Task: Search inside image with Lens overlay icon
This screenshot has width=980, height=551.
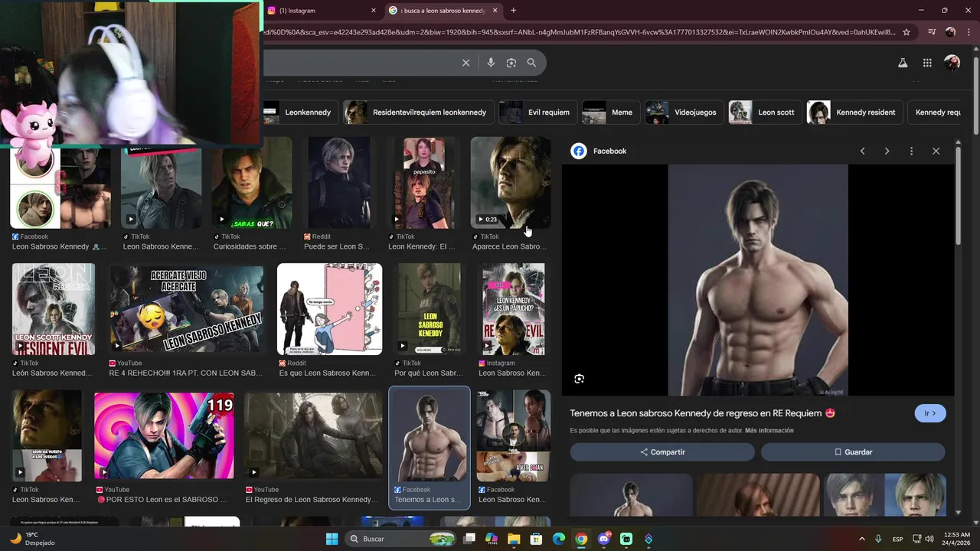Action: click(x=580, y=379)
